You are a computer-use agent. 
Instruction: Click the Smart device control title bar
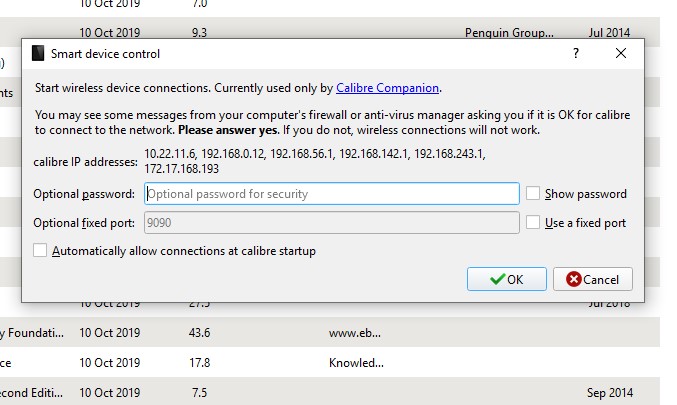click(300, 53)
